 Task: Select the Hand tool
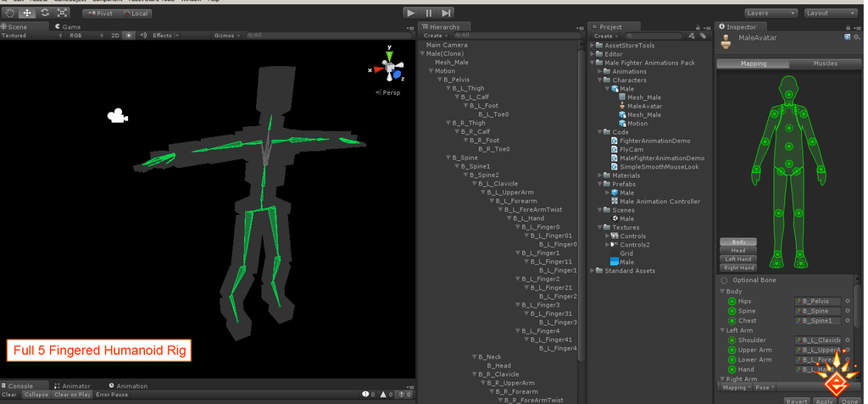click(x=9, y=13)
